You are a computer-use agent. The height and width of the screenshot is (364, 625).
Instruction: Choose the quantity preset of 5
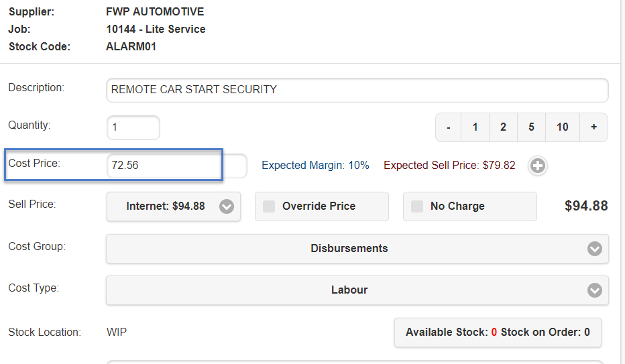coord(531,127)
